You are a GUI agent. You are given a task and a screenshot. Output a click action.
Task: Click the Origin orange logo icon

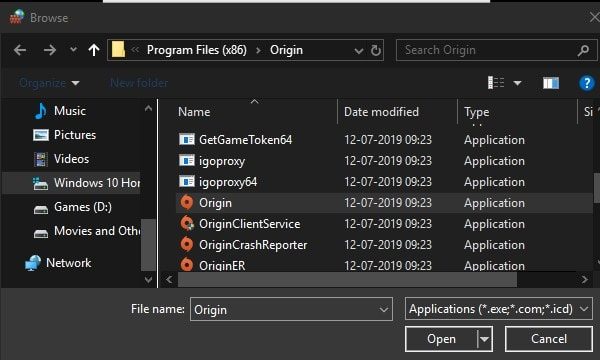187,202
